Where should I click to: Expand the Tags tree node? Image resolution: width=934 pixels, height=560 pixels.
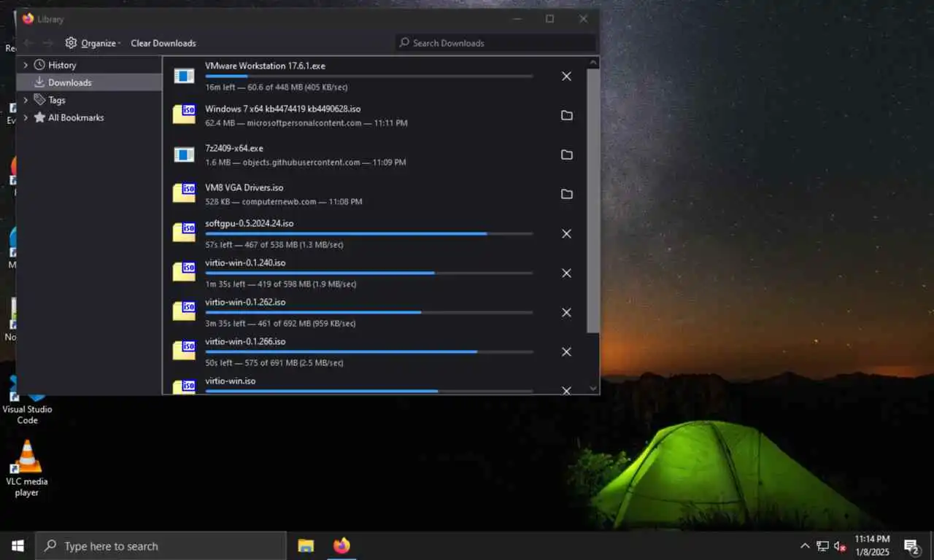[x=26, y=100]
